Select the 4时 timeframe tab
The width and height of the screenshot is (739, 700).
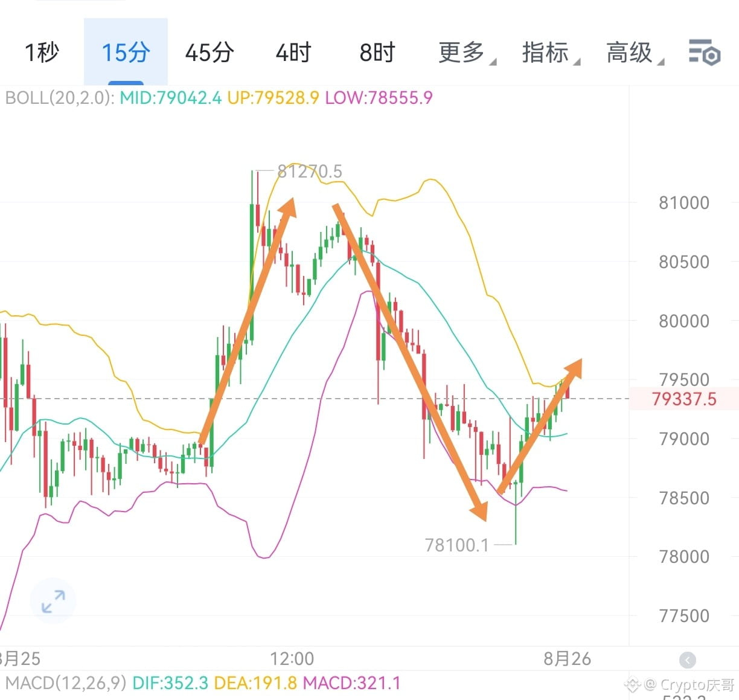tap(293, 52)
